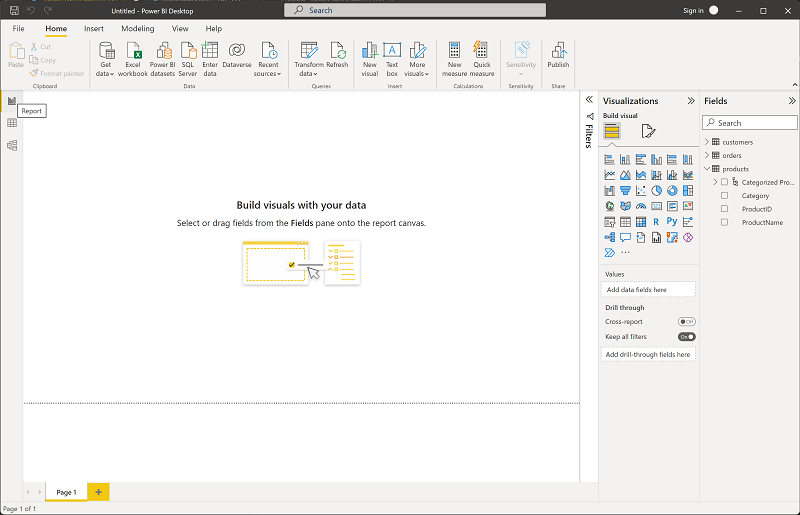800x515 pixels.
Task: Open the More visuals dropdown
Action: point(417,60)
